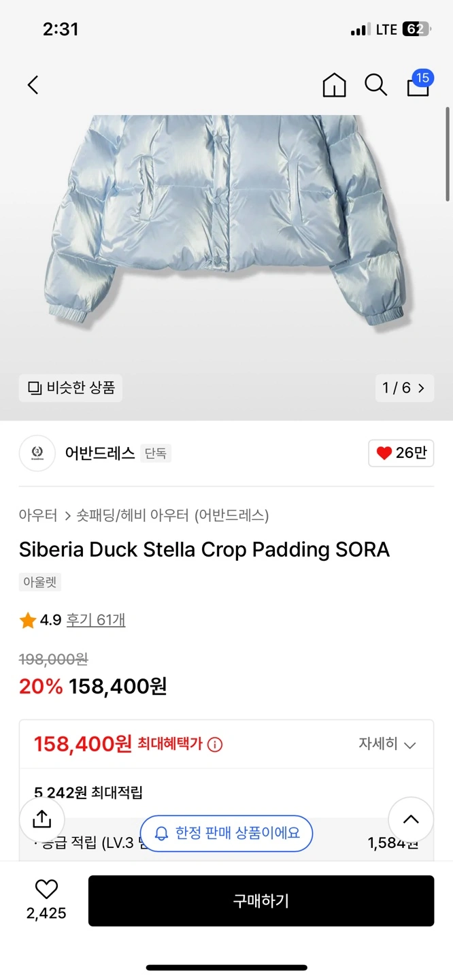Toggle product wishlist heart 2,425
Viewport: 453px width, 980px height.
46,889
